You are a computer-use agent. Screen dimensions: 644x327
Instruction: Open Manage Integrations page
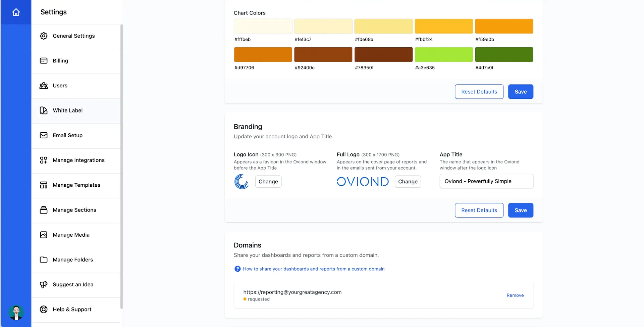[x=76, y=160]
